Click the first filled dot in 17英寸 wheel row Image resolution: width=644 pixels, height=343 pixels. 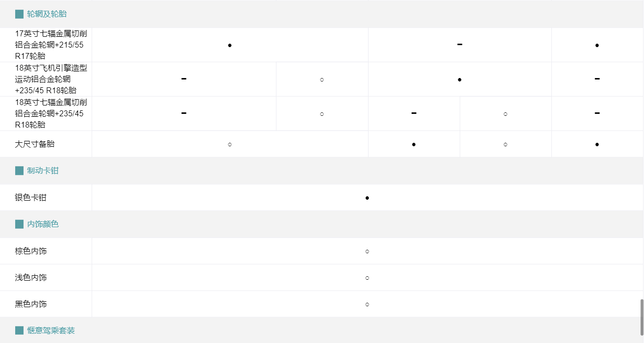click(230, 46)
